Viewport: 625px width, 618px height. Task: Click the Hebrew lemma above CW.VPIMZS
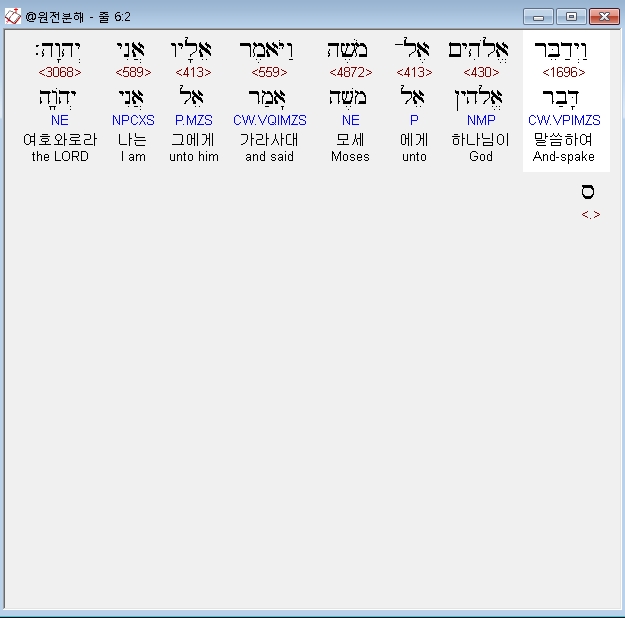pyautogui.click(x=560, y=98)
